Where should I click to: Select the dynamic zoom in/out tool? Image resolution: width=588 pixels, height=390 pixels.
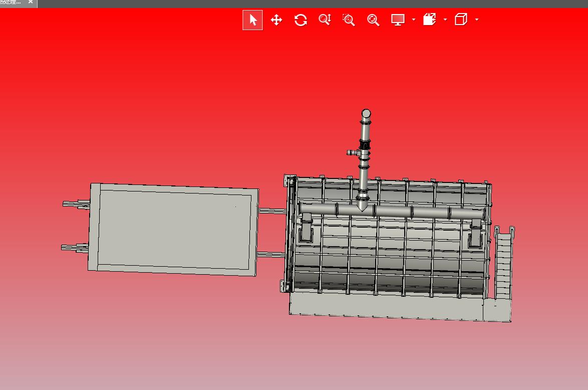(x=325, y=20)
